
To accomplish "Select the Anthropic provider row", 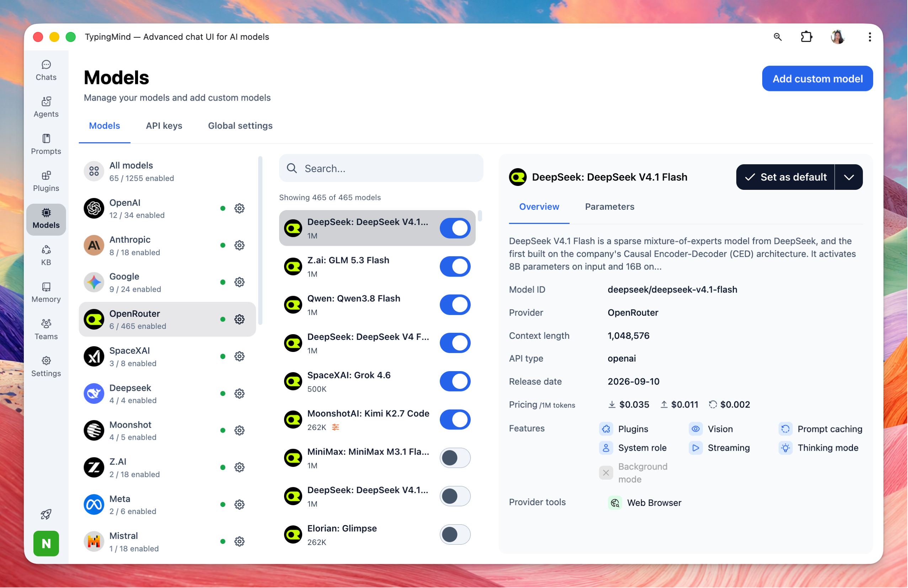I will click(x=167, y=245).
